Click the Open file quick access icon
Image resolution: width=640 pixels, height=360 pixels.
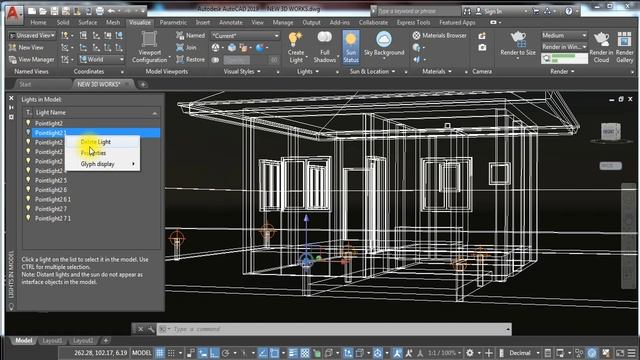[x=42, y=11]
